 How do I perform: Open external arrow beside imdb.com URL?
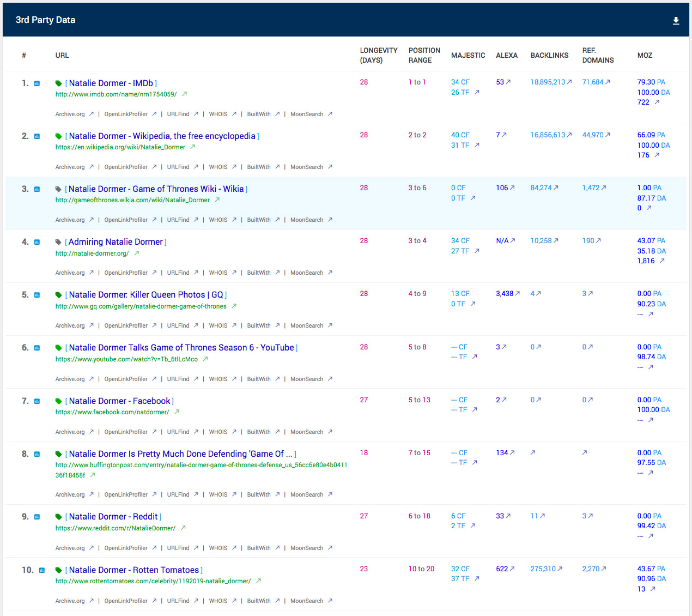(184, 94)
